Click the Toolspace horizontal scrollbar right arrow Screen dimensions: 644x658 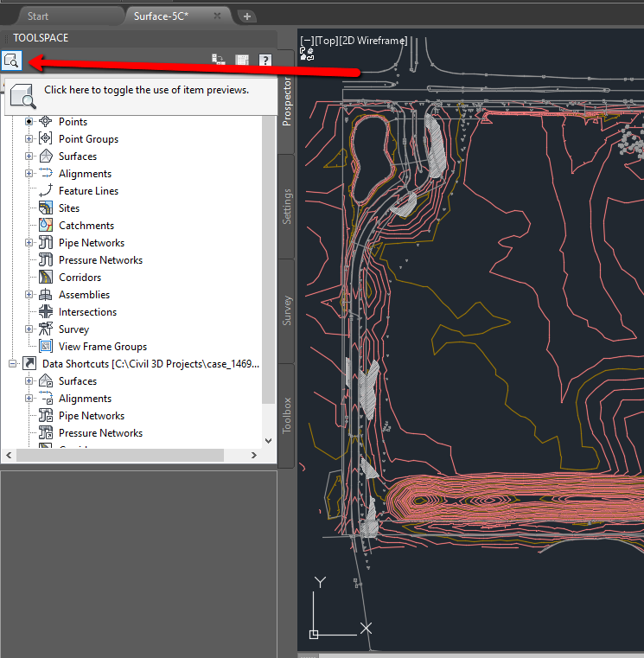coord(254,455)
